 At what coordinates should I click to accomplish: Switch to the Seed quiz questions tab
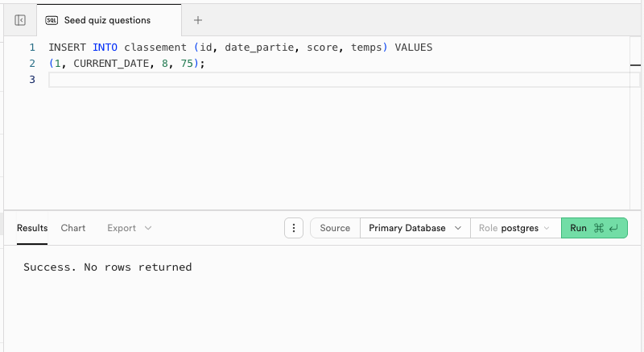pos(107,20)
